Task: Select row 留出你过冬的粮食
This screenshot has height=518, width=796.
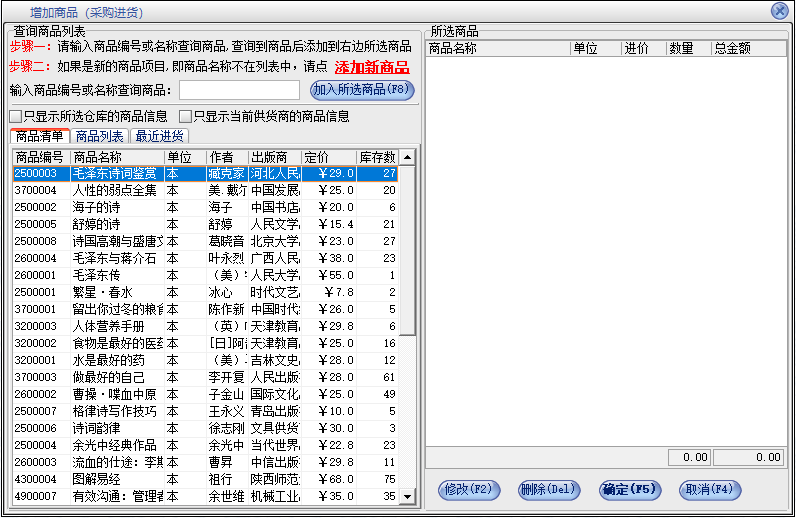Action: point(205,309)
